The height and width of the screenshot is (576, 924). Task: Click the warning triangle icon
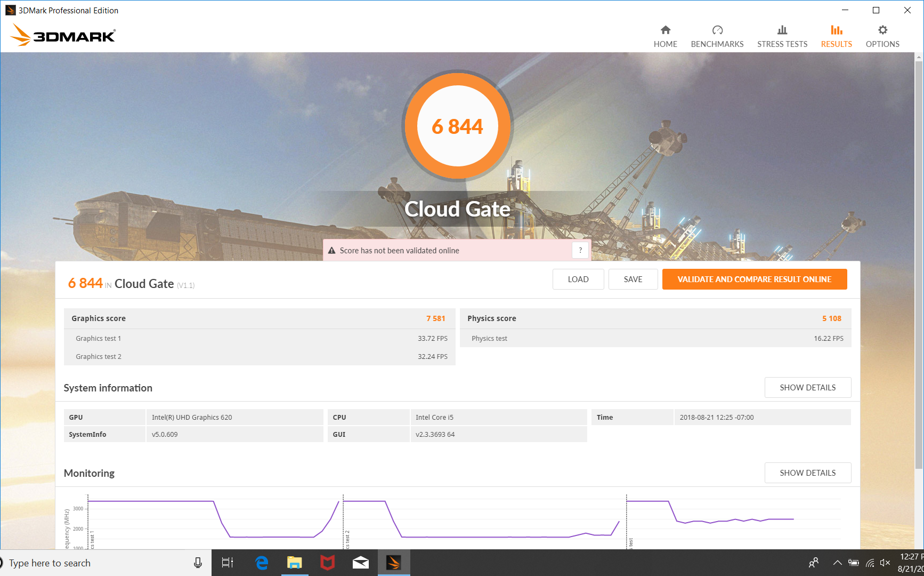coord(331,251)
